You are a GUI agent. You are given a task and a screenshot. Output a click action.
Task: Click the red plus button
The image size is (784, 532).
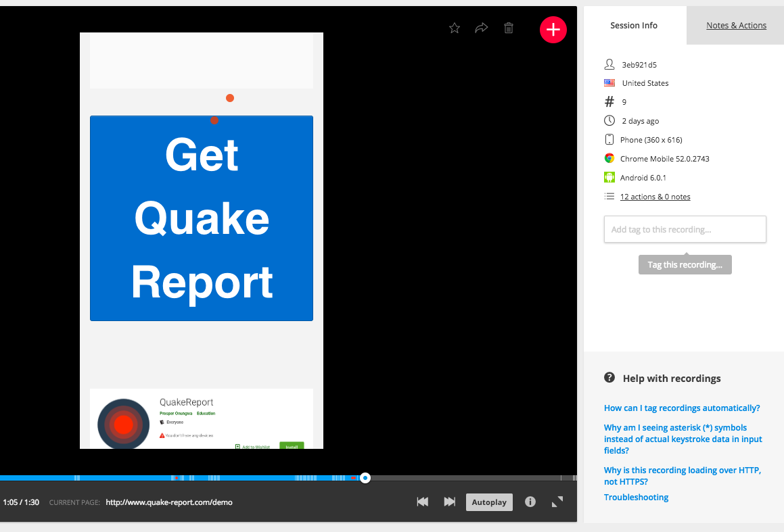553,30
